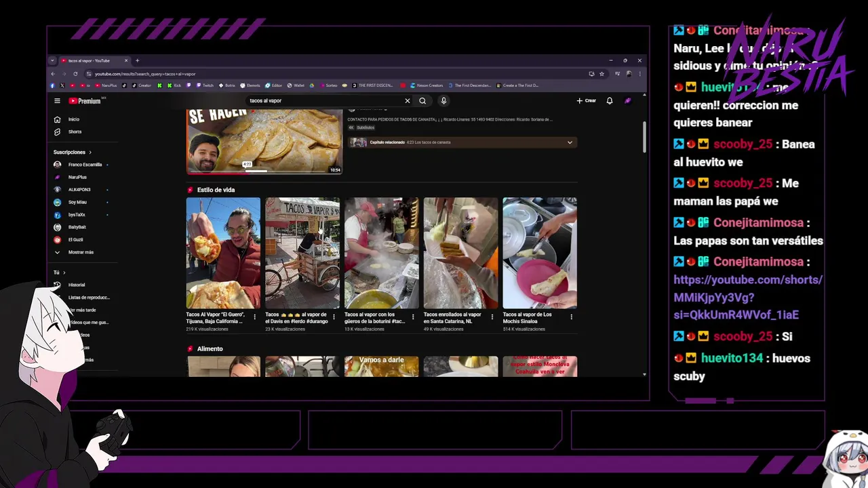Open the Creator bookmark link

(142, 85)
